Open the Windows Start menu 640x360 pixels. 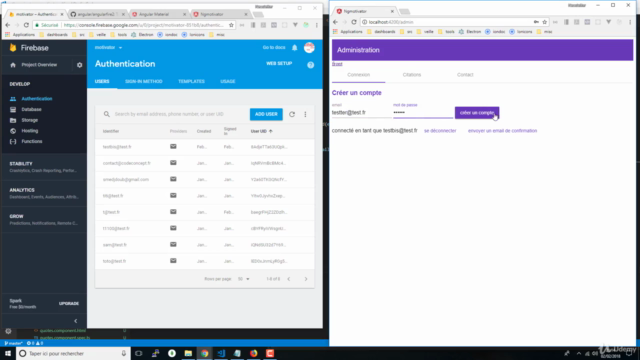(8, 353)
